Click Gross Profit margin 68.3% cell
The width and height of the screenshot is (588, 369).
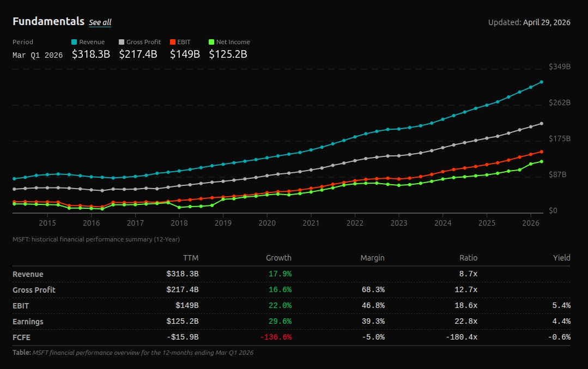(x=373, y=290)
